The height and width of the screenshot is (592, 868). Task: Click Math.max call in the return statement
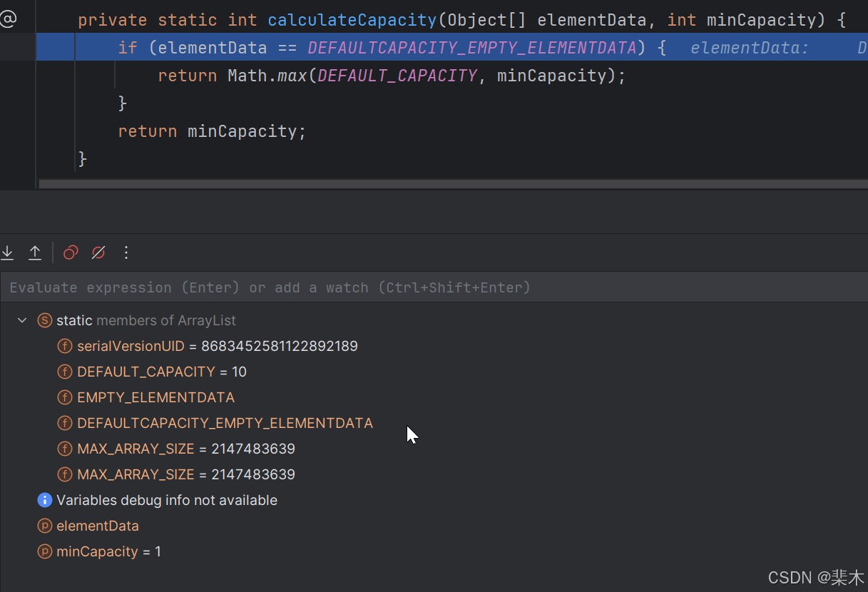pos(267,76)
